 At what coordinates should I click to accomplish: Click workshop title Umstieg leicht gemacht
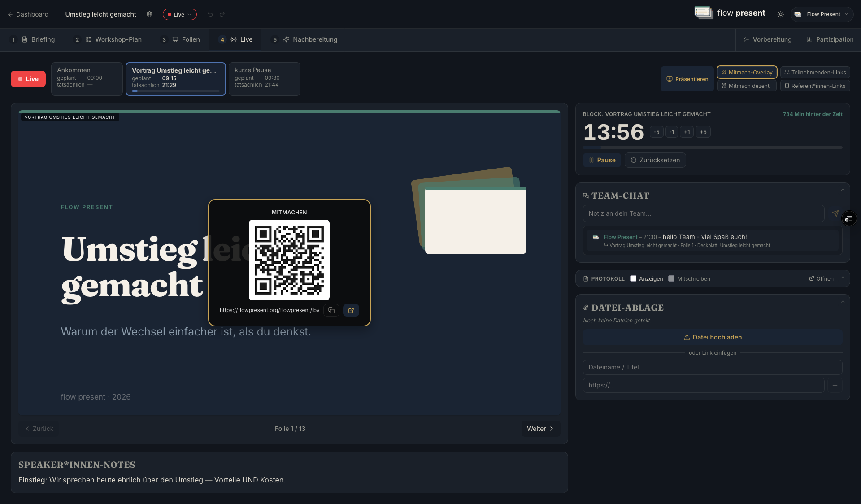100,14
